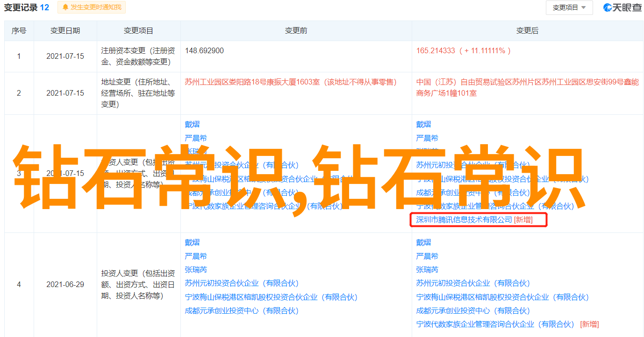
Task: Open 张瑞芮 in row 4 变更前 column
Action: coord(196,270)
